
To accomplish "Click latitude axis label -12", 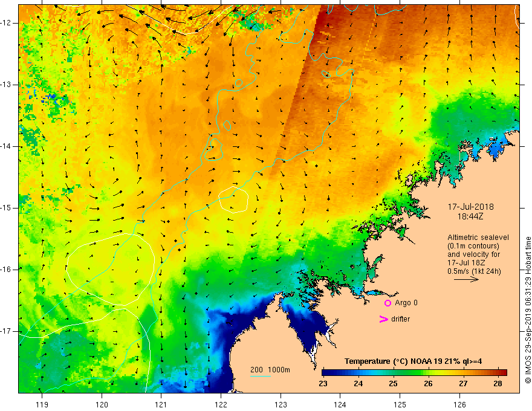I will [x=7, y=23].
